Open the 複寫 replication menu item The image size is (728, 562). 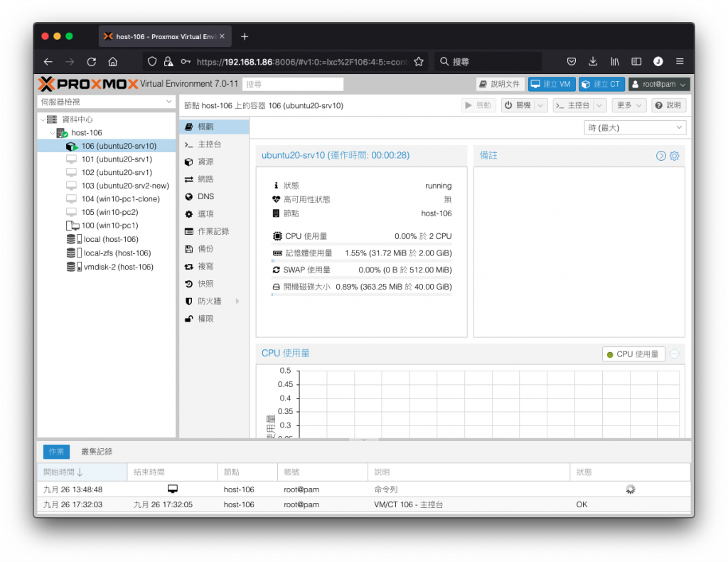point(214,266)
